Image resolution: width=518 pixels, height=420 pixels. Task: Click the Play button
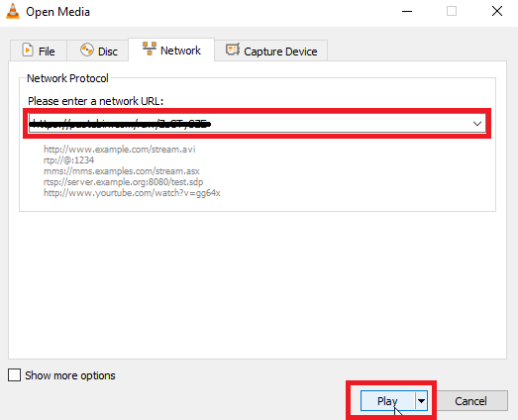(x=387, y=401)
